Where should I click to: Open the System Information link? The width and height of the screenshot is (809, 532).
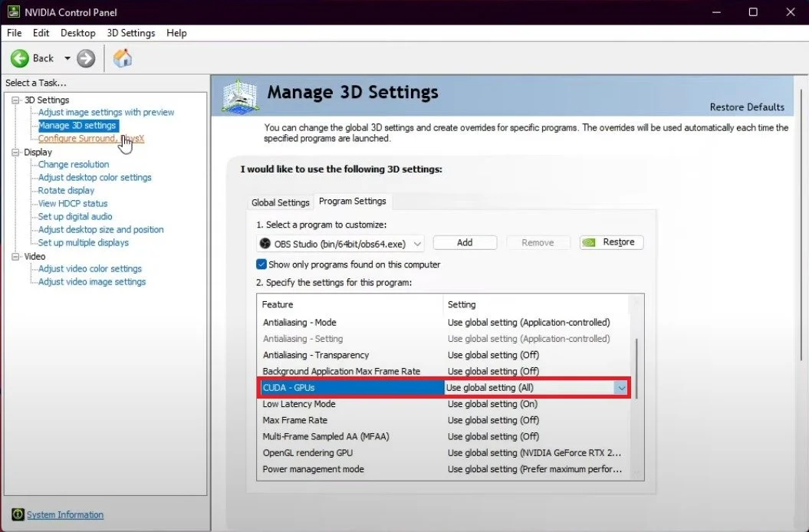pos(65,514)
